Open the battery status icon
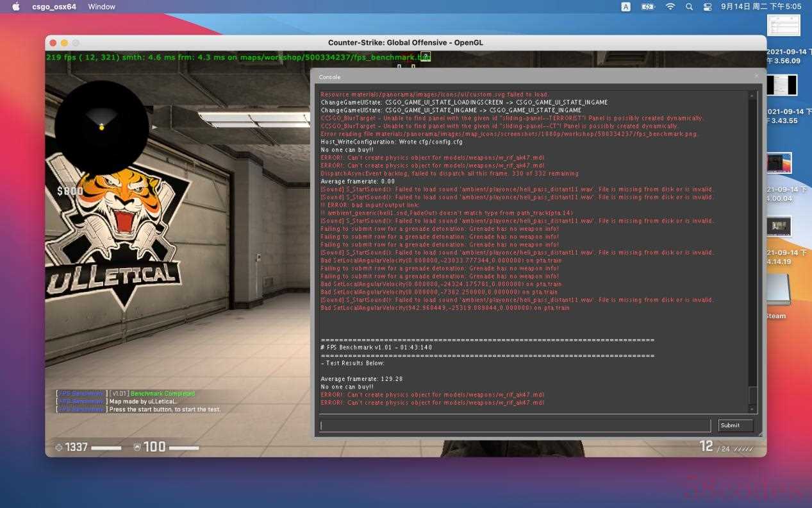This screenshot has height=508, width=812. (x=648, y=6)
